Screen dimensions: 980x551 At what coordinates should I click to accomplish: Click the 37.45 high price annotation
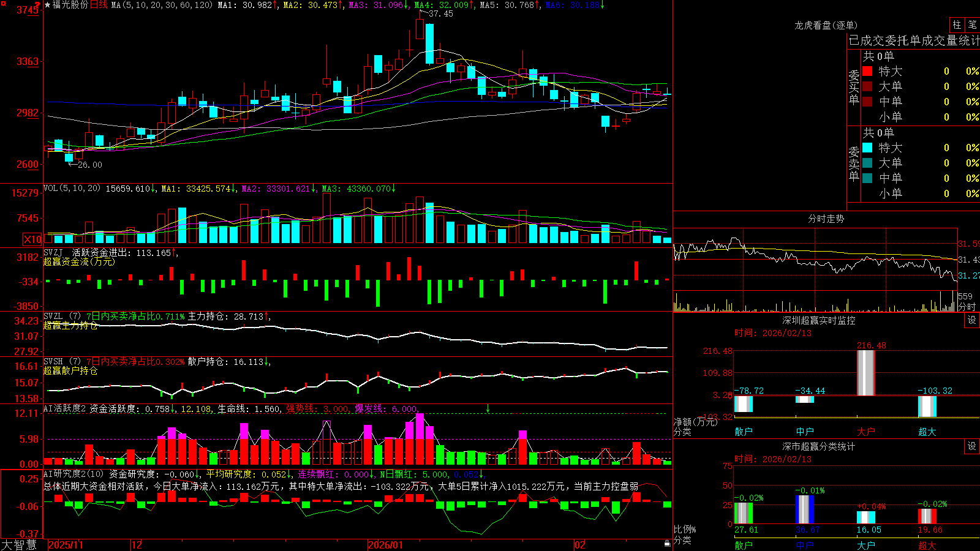pos(441,13)
